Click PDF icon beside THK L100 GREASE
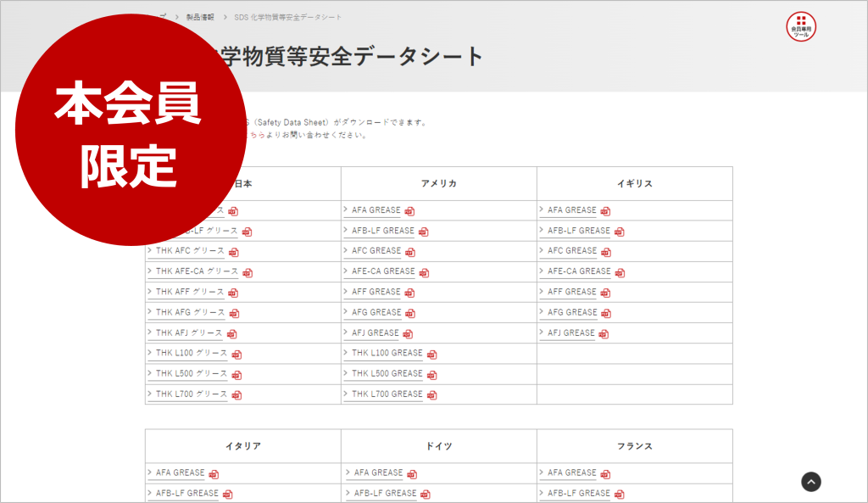 [x=431, y=355]
